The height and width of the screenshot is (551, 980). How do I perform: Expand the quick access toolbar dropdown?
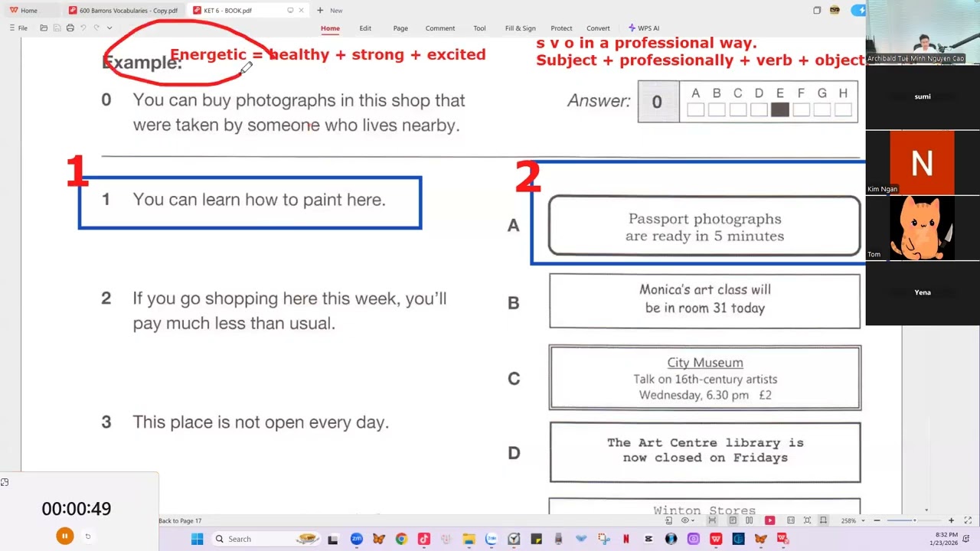109,28
